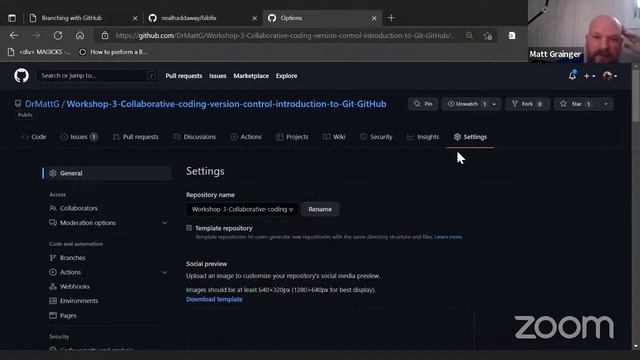This screenshot has height=360, width=640.
Task: Star the repository
Action: click(x=576, y=104)
